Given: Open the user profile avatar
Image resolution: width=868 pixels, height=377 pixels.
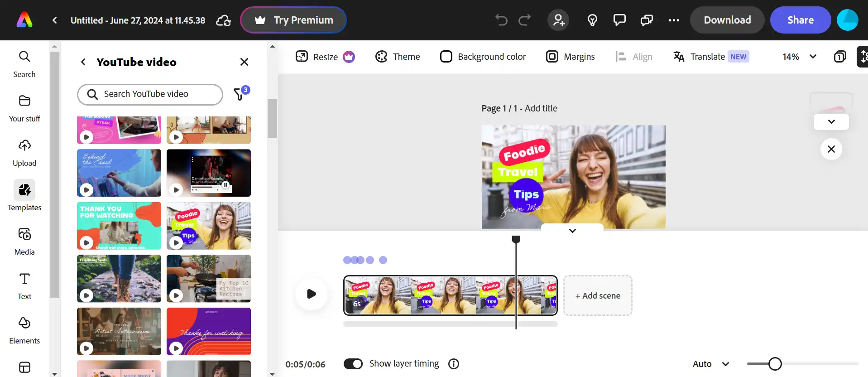Looking at the screenshot, I should coord(848,20).
